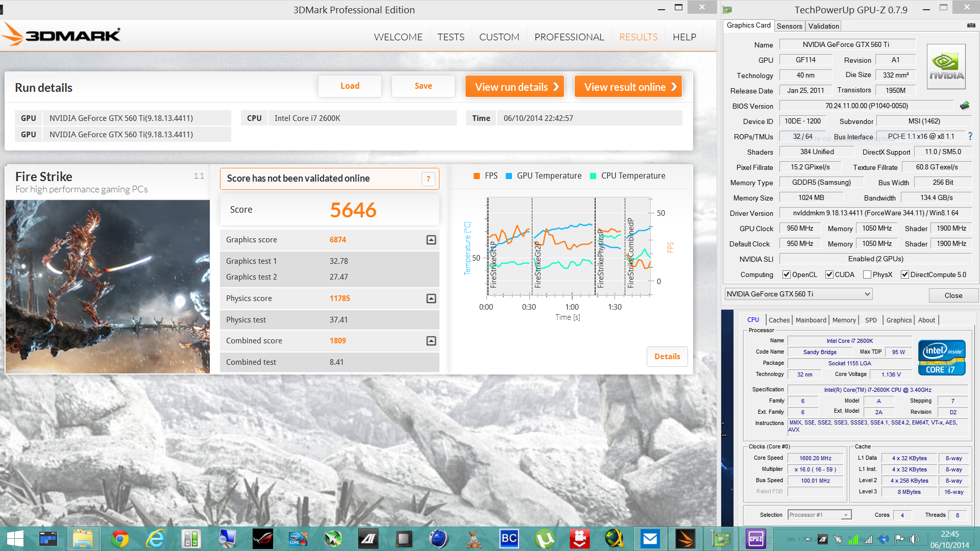The image size is (980, 551).
Task: Select the Graphics Card tab in GPU-Z
Action: pyautogui.click(x=749, y=25)
